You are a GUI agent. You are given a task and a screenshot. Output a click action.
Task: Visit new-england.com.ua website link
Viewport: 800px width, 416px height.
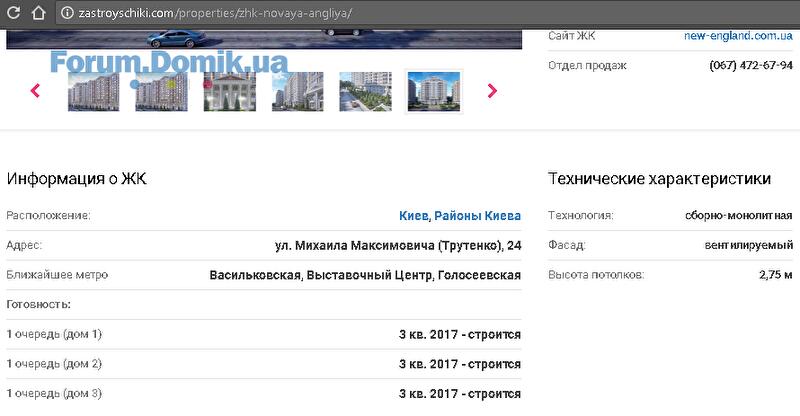click(738, 36)
